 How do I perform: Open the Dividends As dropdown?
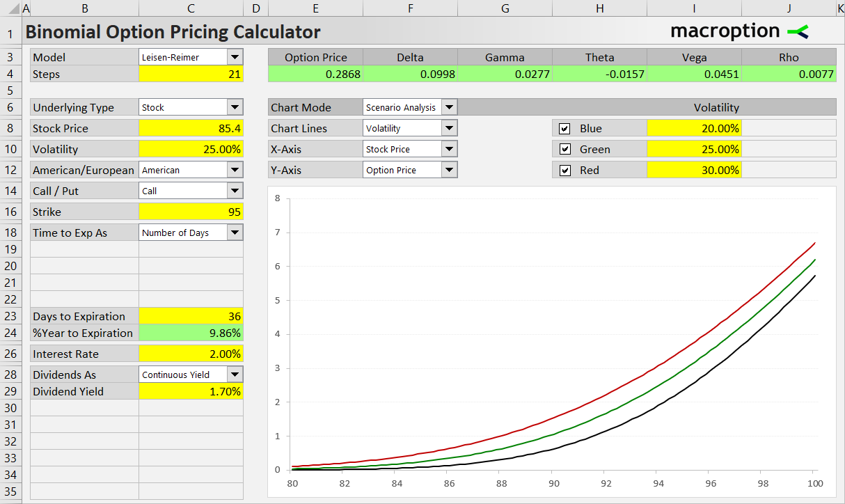pyautogui.click(x=235, y=375)
